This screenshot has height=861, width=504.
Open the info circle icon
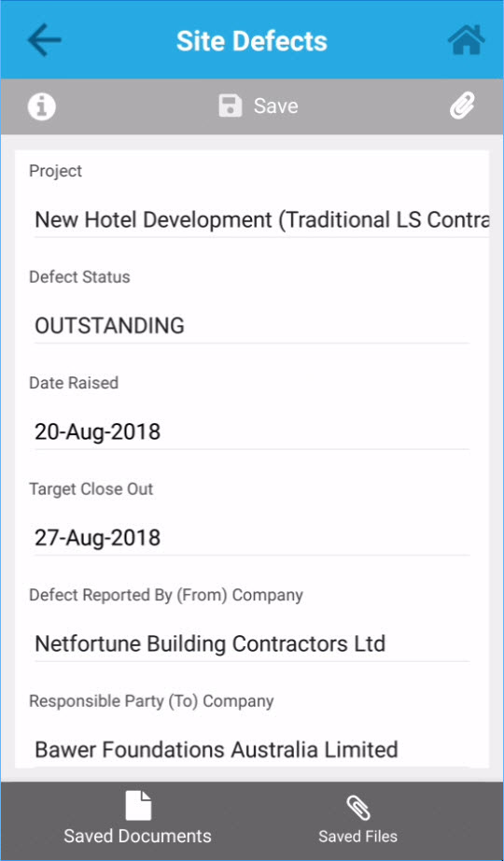click(42, 106)
